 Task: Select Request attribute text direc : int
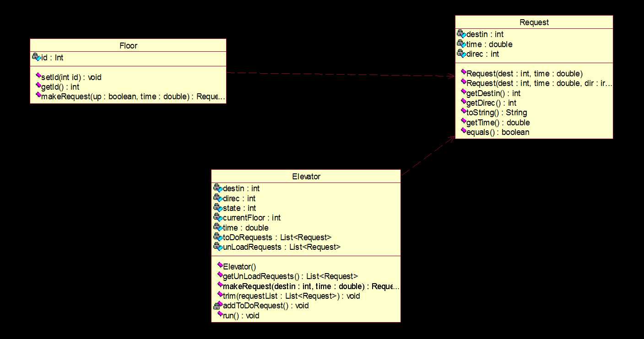[483, 54]
